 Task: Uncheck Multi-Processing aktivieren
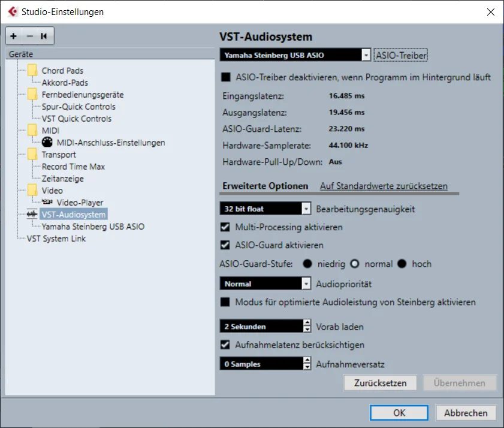click(225, 227)
